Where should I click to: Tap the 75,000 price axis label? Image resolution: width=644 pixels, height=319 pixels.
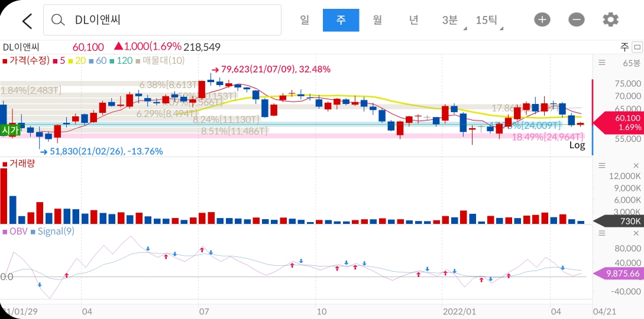[x=628, y=84]
